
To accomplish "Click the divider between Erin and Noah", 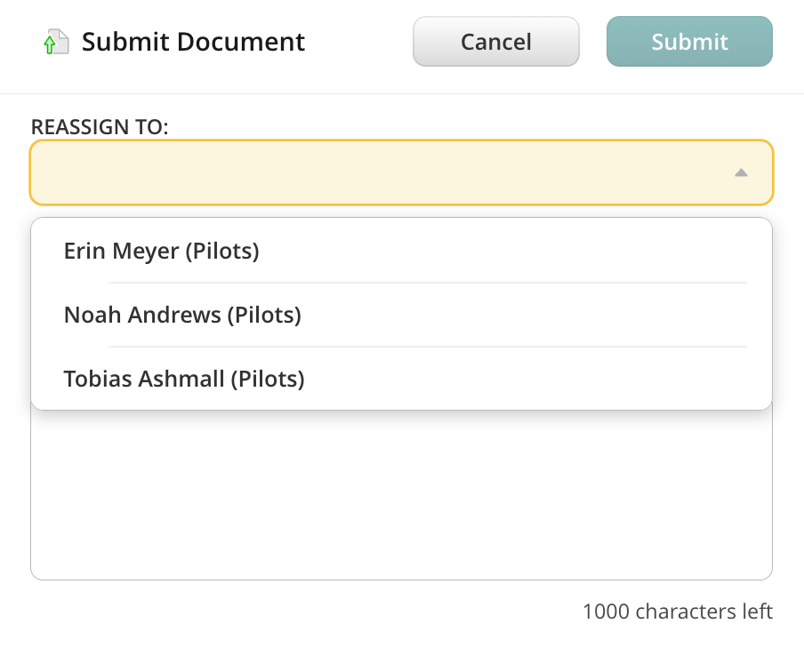I will [x=427, y=283].
